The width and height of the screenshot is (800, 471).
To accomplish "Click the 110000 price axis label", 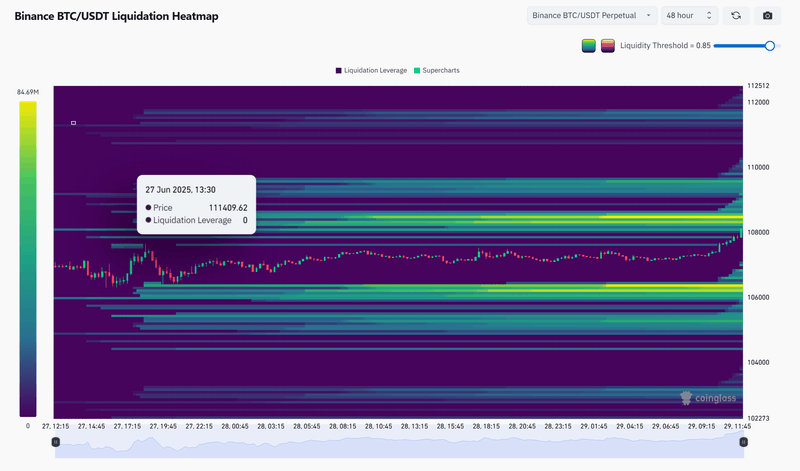I will coord(758,167).
